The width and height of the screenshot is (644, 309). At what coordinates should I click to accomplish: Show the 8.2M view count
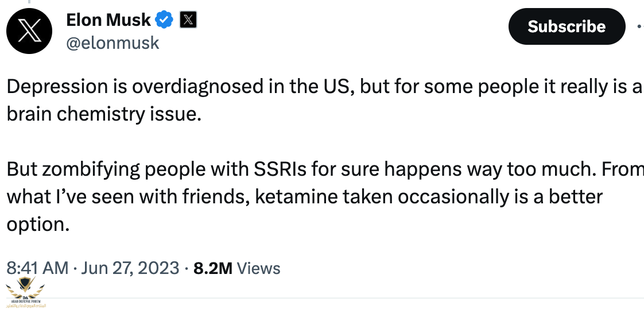point(213,268)
